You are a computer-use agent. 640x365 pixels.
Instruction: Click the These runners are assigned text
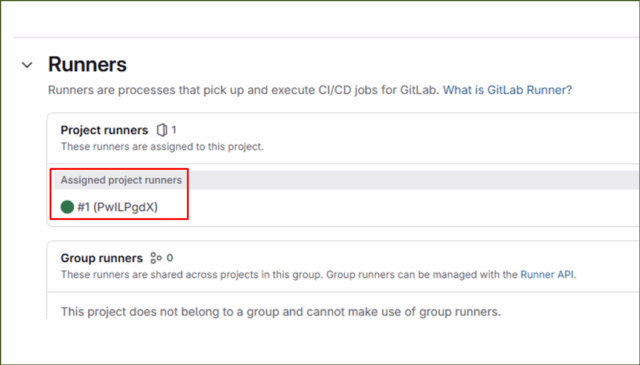coord(162,147)
